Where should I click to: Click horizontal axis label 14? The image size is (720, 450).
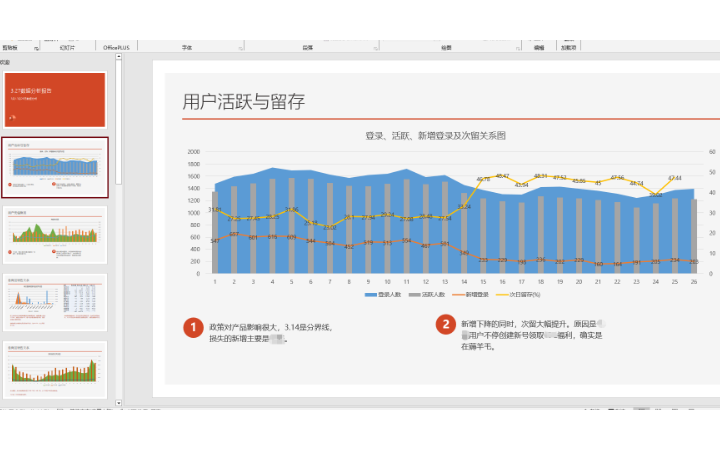[x=464, y=282]
